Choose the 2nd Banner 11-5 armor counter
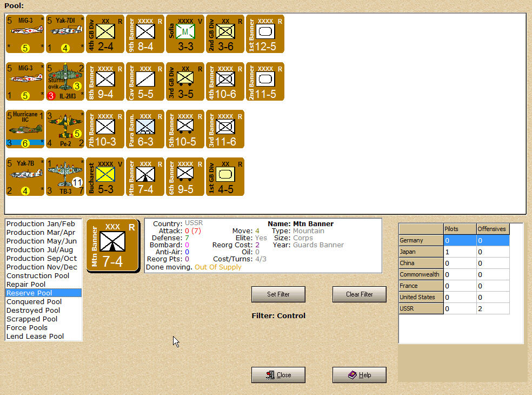The width and height of the screenshot is (532, 395). [x=265, y=81]
